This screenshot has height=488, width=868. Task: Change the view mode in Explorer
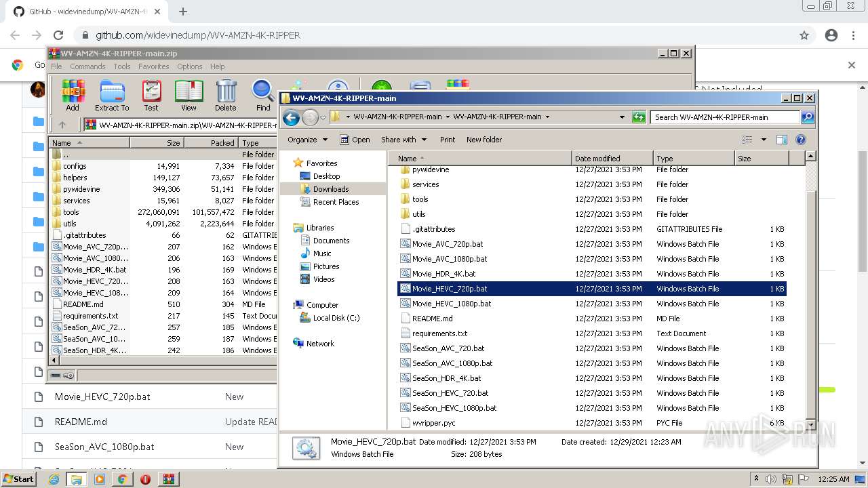pyautogui.click(x=747, y=140)
